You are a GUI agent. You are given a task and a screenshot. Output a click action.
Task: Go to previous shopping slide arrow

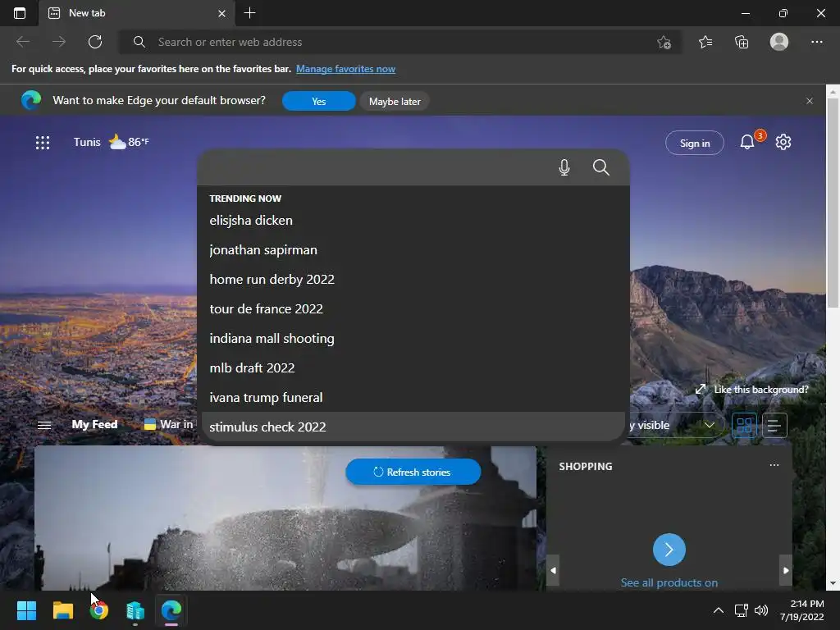tap(554, 571)
